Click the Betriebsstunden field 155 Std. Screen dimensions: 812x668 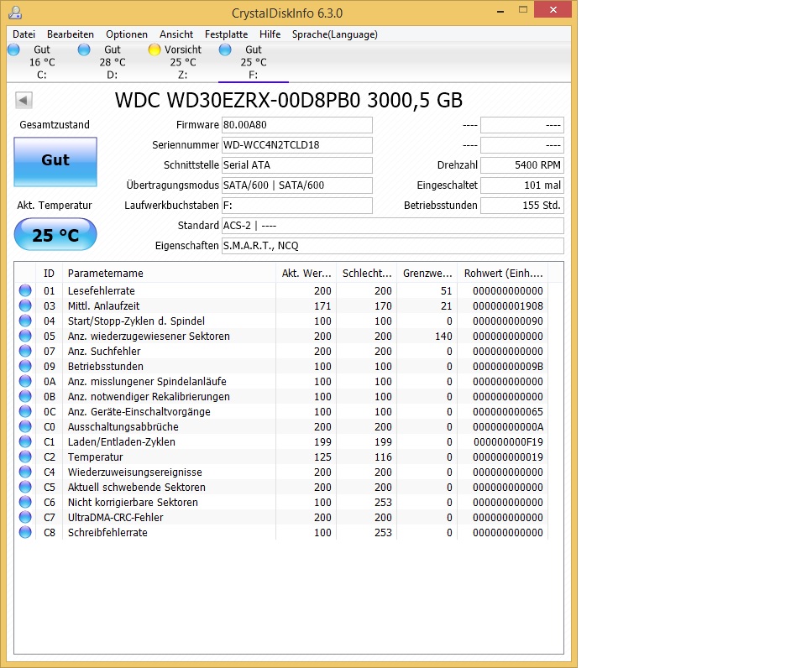click(522, 206)
